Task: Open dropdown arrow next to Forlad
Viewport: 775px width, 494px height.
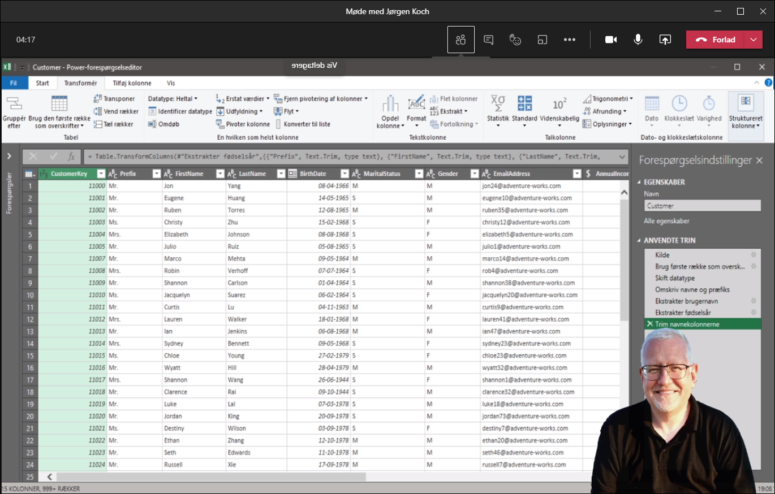Action: pos(754,40)
